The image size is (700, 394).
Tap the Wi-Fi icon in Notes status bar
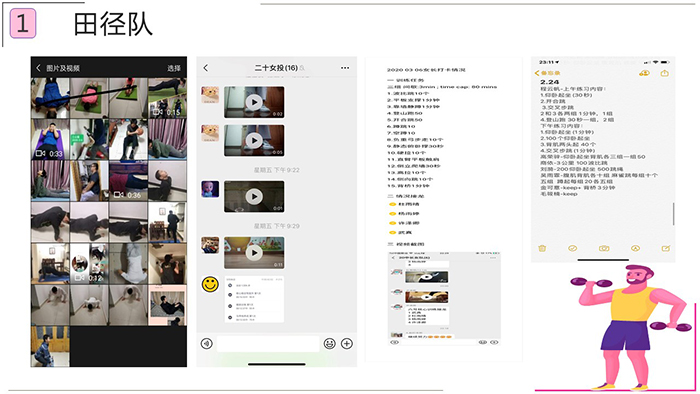[x=655, y=62]
